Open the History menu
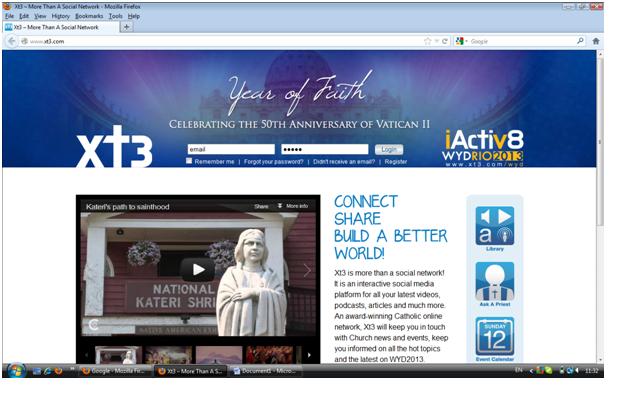This screenshot has width=640, height=400. (x=61, y=16)
